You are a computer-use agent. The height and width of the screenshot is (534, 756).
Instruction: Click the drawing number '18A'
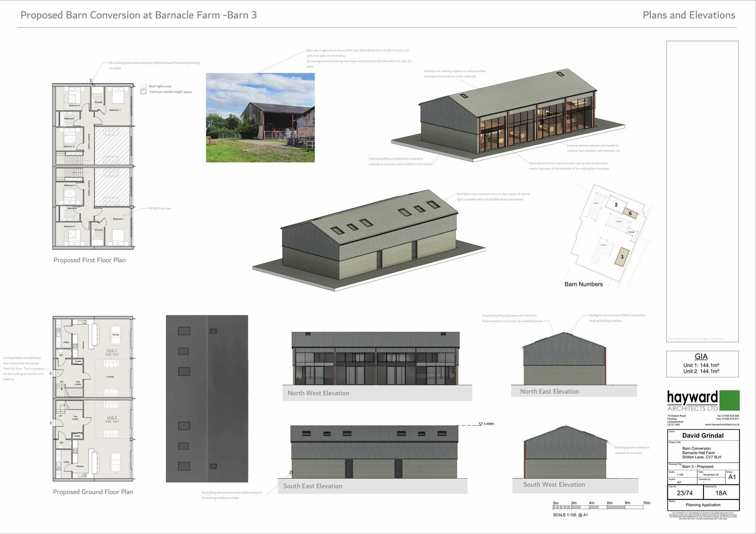click(x=721, y=493)
